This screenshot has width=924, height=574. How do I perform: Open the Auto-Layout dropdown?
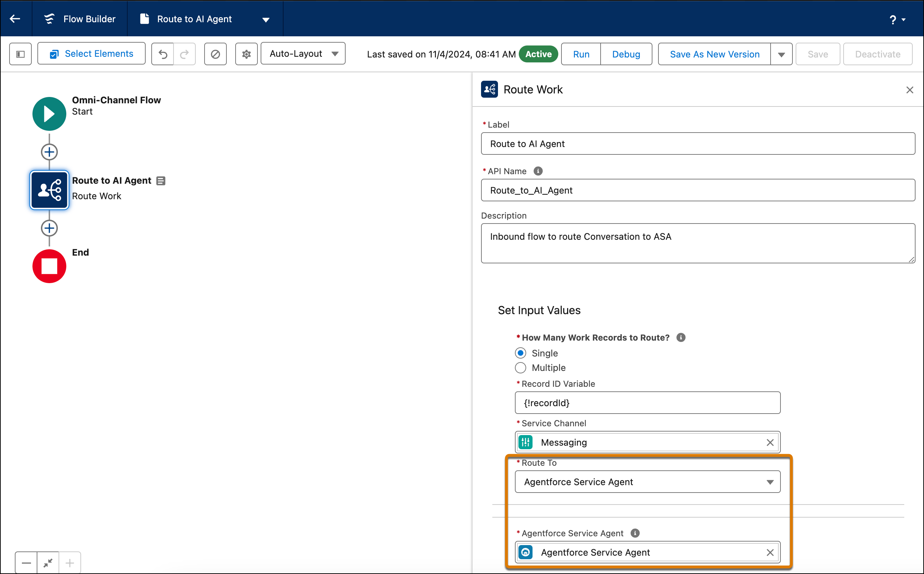303,54
